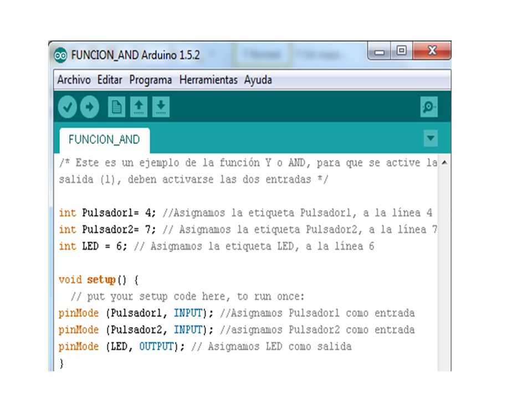Create a new sketch with page icon
The width and height of the screenshot is (532, 399).
point(116,107)
